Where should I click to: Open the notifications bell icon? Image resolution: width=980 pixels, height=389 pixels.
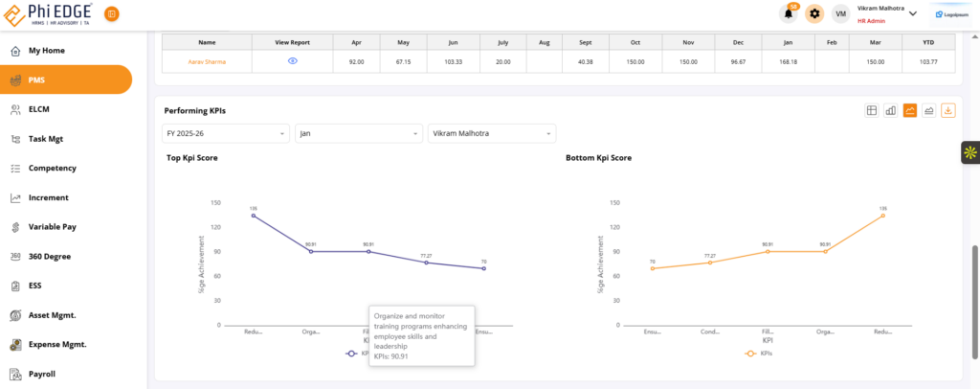pos(790,13)
